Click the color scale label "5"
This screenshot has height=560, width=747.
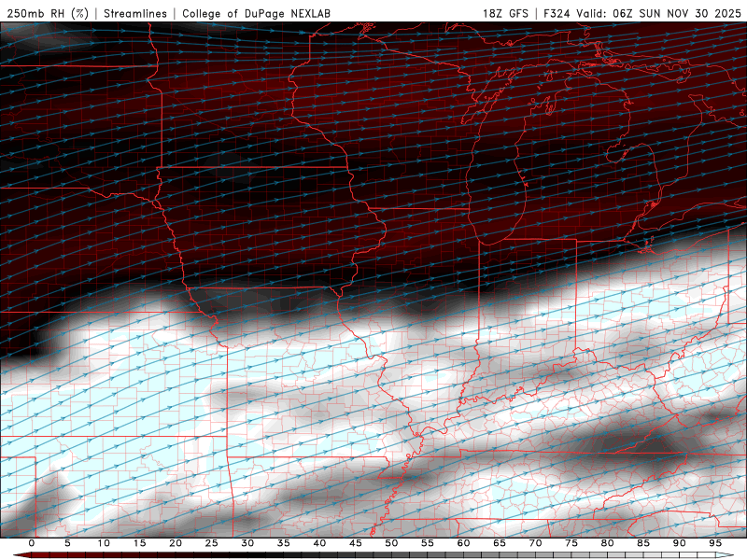click(x=67, y=543)
